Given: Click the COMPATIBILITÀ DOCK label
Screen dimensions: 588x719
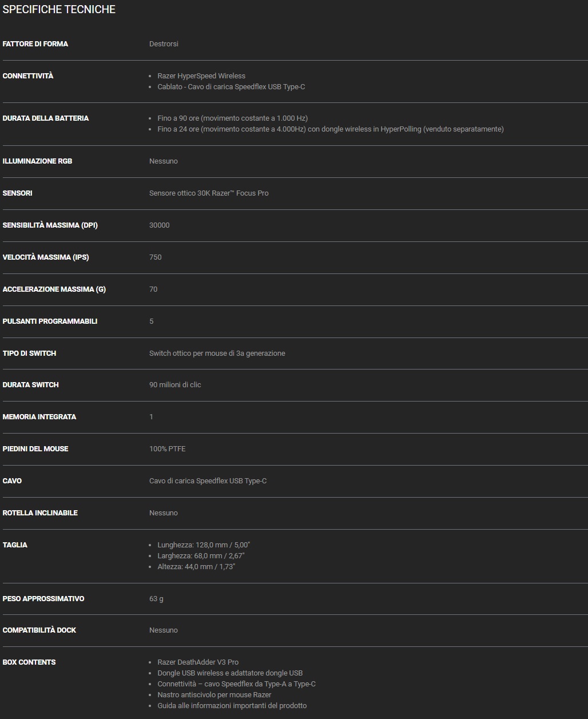Looking at the screenshot, I should [x=39, y=630].
